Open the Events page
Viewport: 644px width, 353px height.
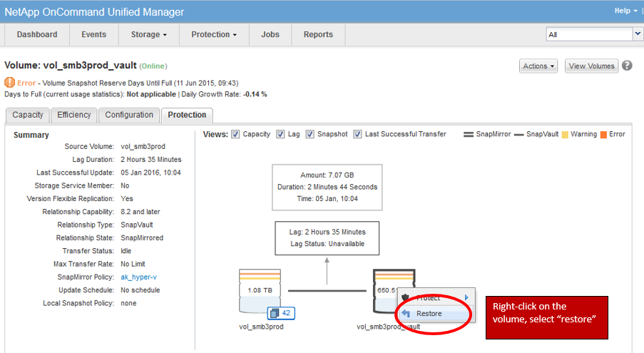coord(93,34)
